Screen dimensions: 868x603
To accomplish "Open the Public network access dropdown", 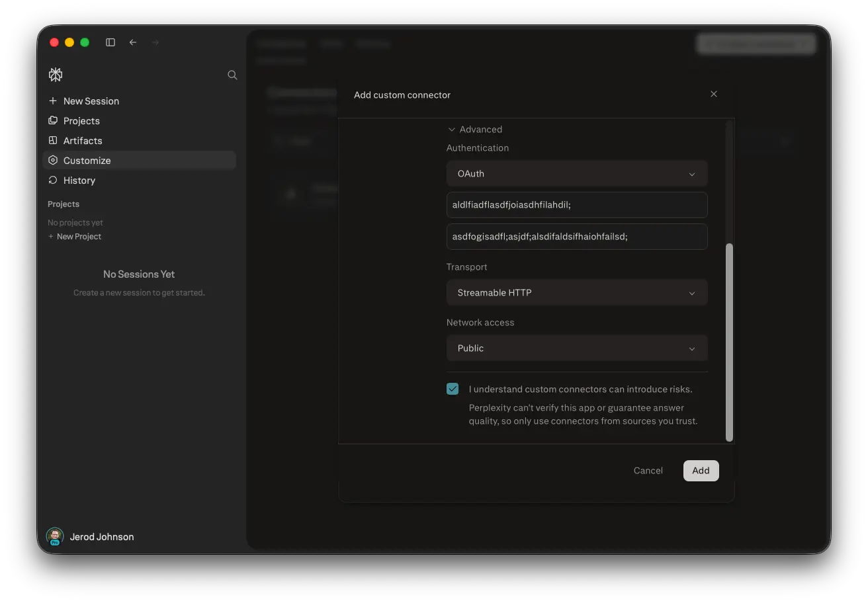I will pyautogui.click(x=577, y=348).
